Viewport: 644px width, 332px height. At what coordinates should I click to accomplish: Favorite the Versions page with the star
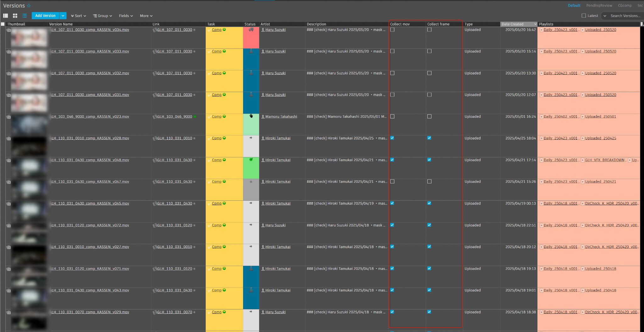[x=29, y=6]
